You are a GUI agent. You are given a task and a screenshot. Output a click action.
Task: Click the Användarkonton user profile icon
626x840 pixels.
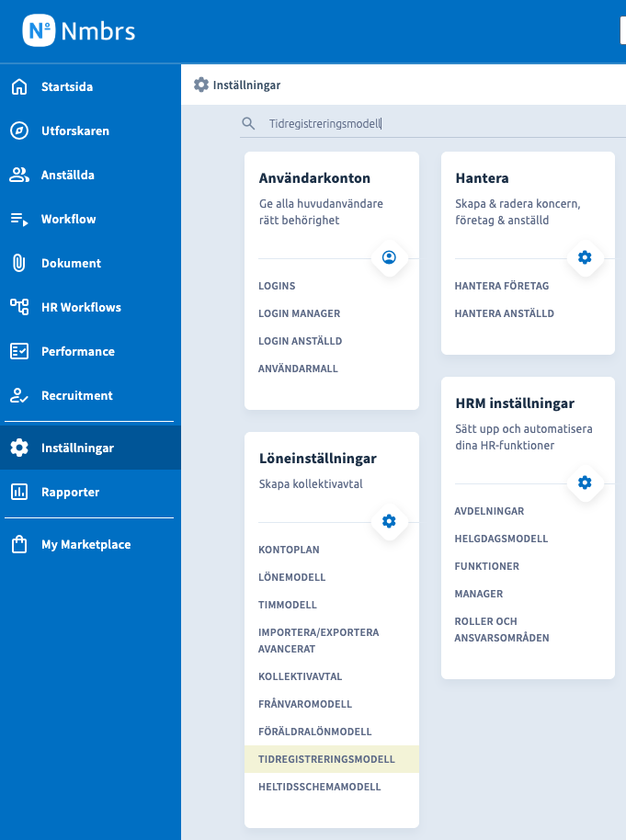[x=389, y=257]
